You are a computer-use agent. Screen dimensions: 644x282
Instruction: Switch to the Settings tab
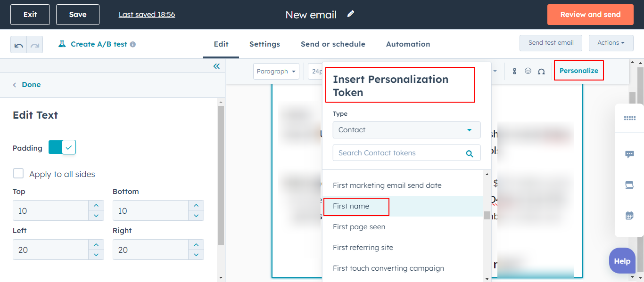[264, 44]
